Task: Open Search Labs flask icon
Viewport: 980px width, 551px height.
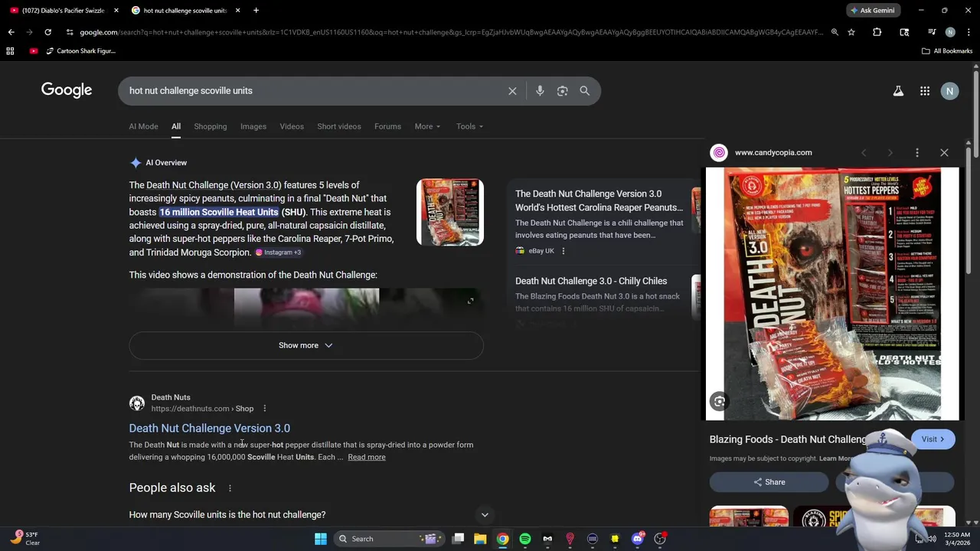Action: pyautogui.click(x=898, y=91)
